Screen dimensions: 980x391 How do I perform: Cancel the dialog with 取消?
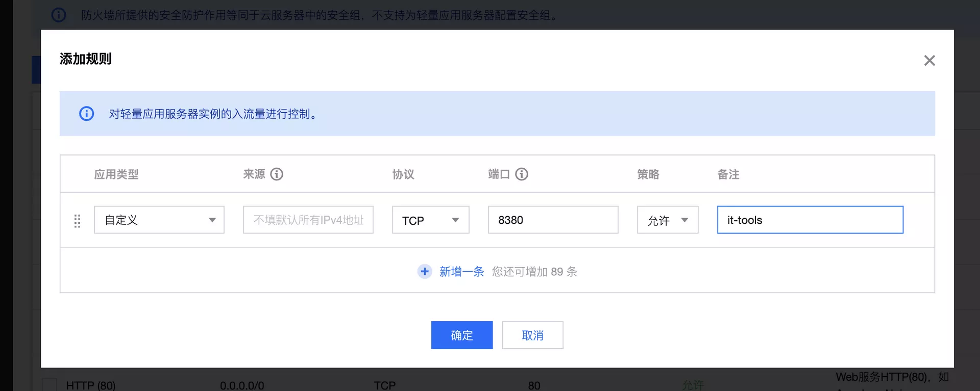tap(532, 335)
